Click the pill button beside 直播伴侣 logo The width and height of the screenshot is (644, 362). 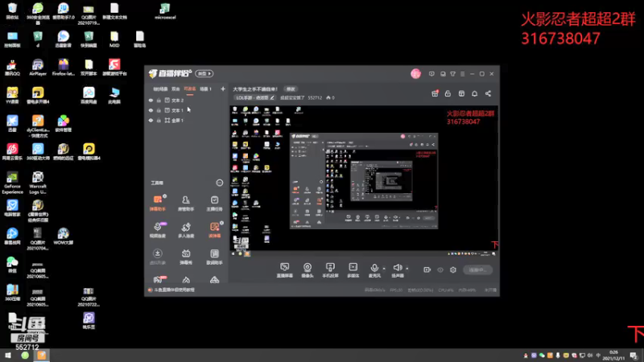(x=204, y=73)
